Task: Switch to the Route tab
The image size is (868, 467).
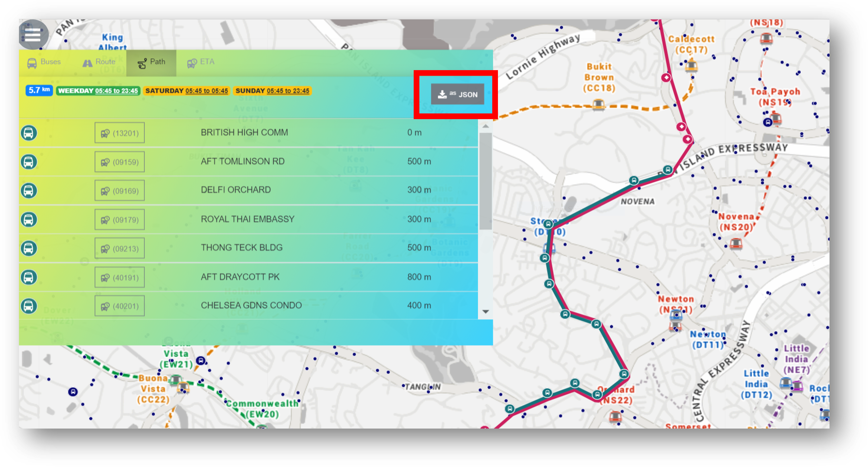Action: pyautogui.click(x=99, y=62)
